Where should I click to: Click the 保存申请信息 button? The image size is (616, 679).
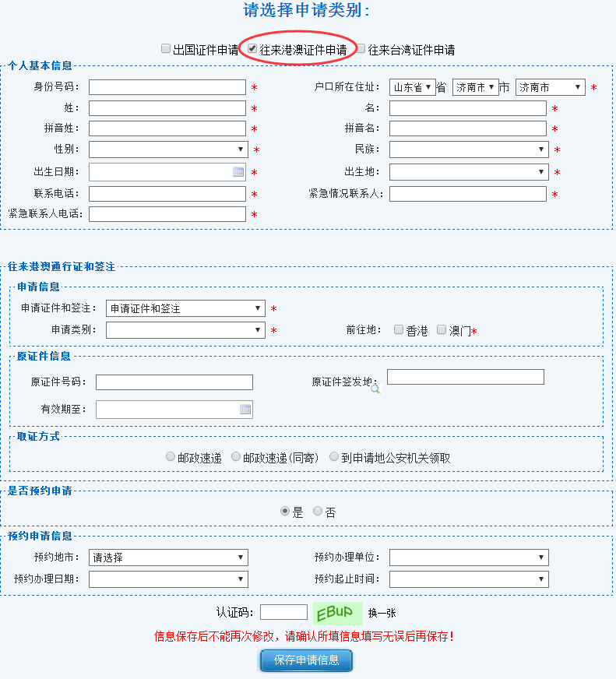point(306,660)
